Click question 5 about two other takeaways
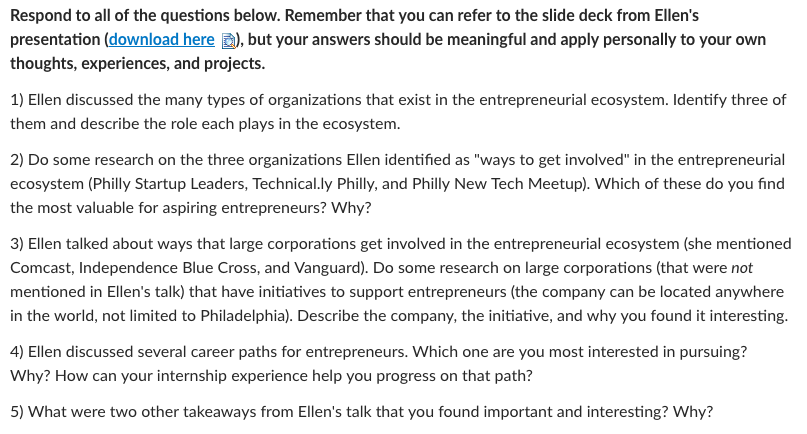 point(361,412)
